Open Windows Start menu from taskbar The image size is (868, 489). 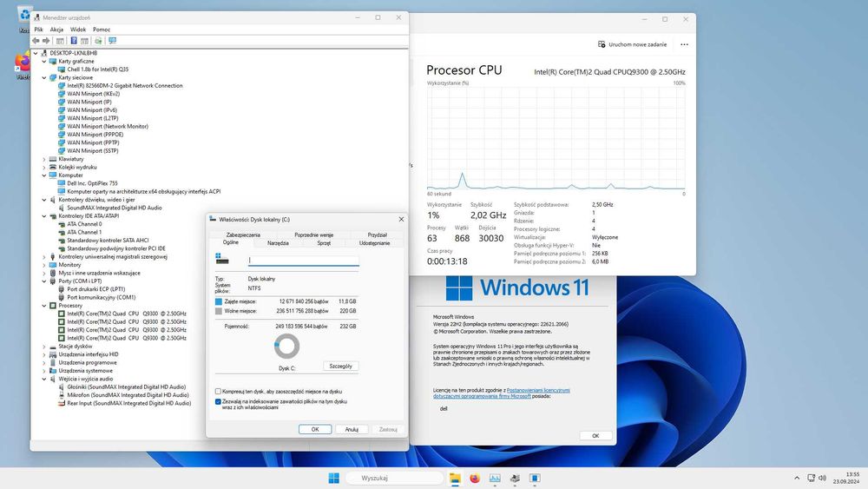[334, 478]
